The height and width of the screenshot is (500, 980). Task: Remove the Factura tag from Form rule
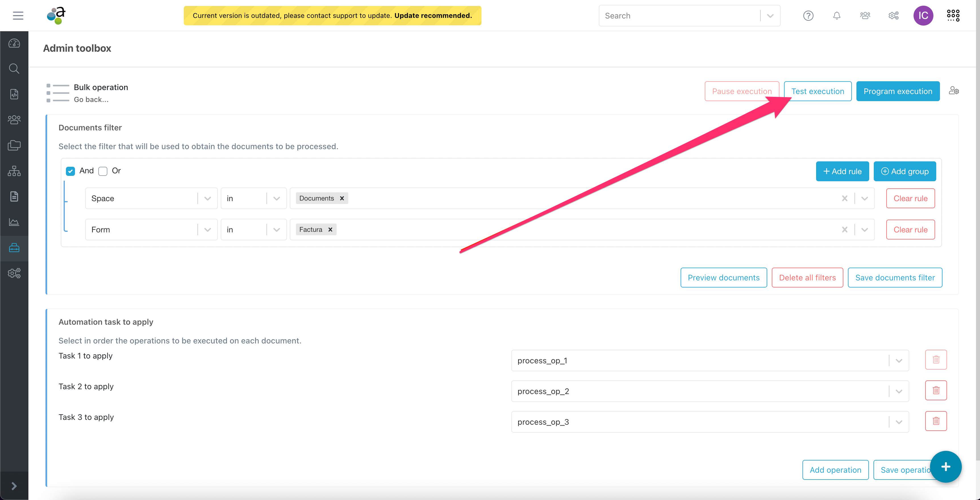330,230
